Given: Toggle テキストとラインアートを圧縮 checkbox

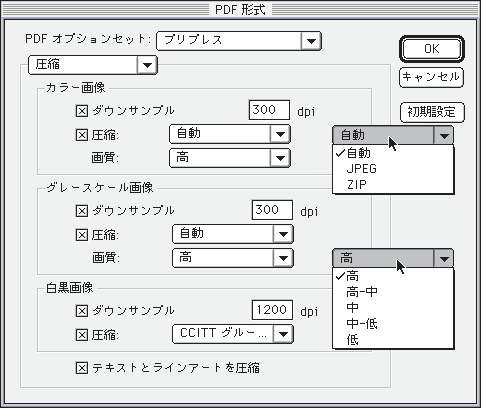Looking at the screenshot, I should tap(82, 368).
